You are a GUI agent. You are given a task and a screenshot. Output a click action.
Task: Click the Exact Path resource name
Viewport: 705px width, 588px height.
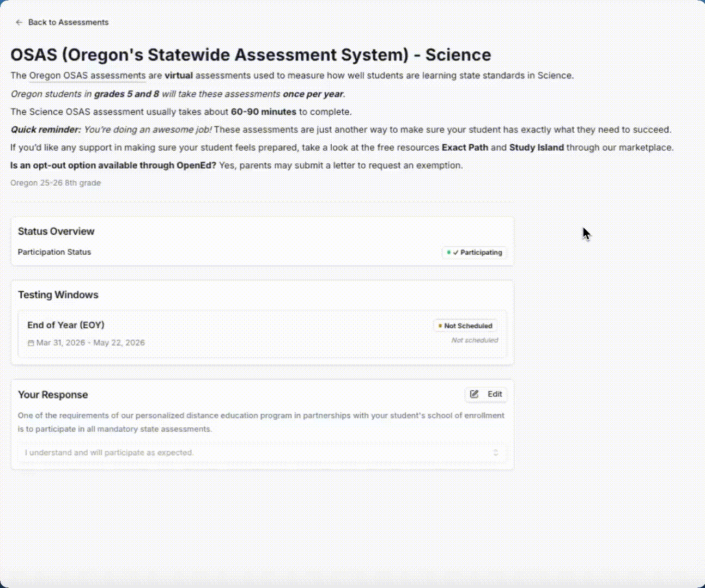point(465,148)
